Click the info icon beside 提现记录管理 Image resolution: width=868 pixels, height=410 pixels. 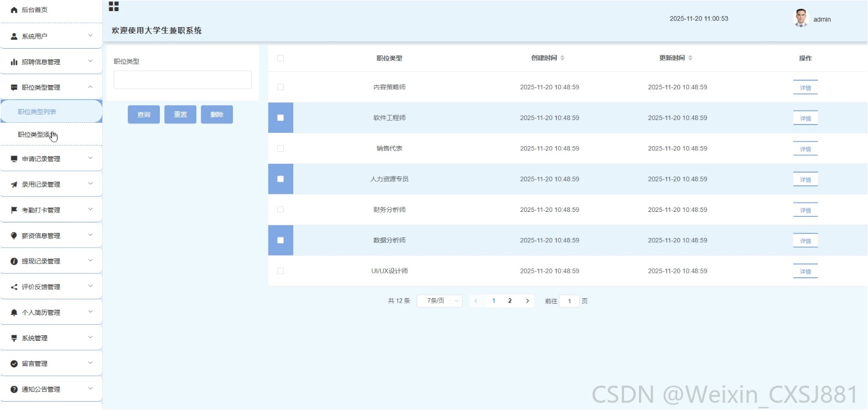pyautogui.click(x=14, y=261)
